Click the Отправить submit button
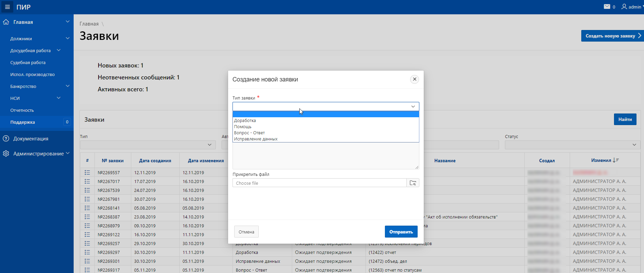Viewport: 644px width, 273px height. coord(401,232)
